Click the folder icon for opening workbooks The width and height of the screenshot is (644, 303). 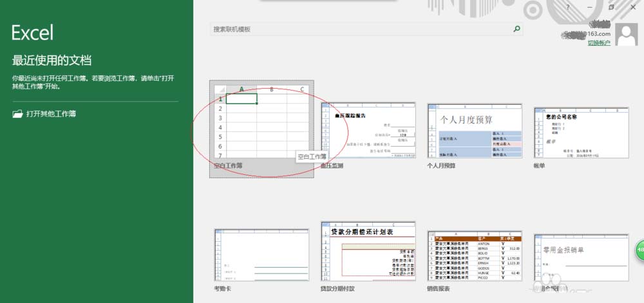(17, 114)
